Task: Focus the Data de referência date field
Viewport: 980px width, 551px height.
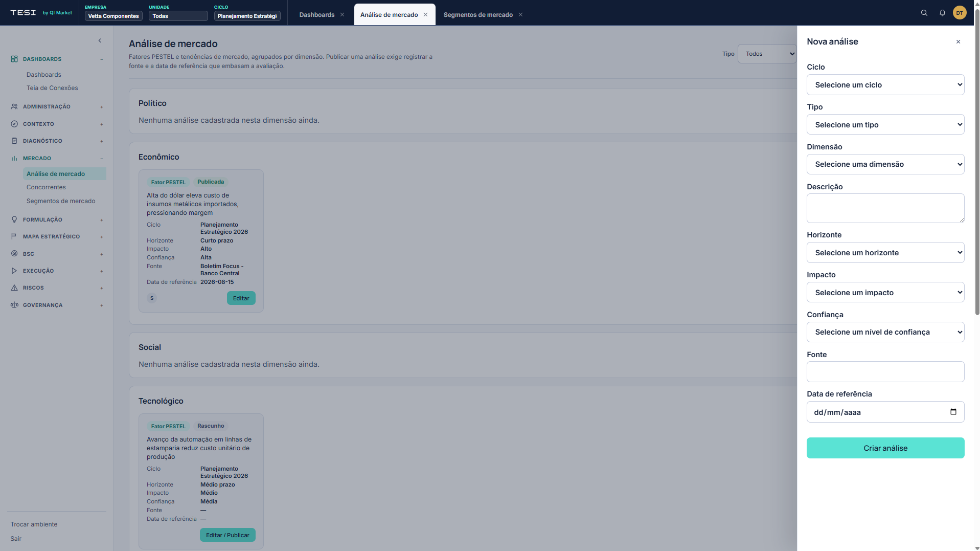Action: point(885,412)
